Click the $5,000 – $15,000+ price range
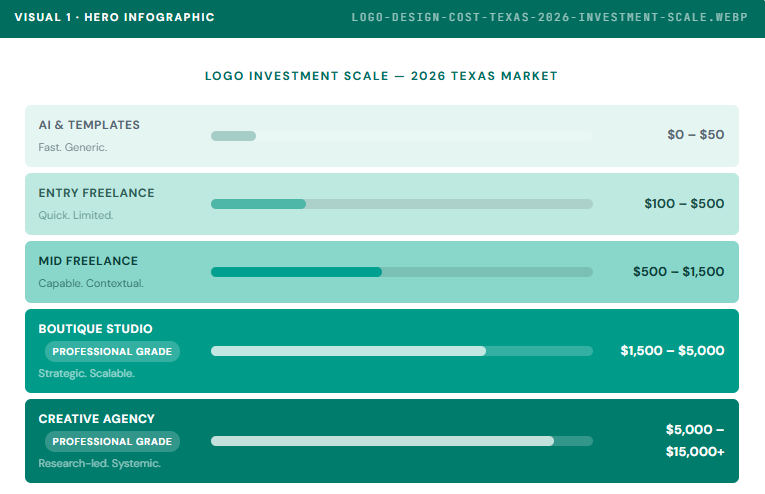Screen dimensions: 765x494 pos(694,440)
